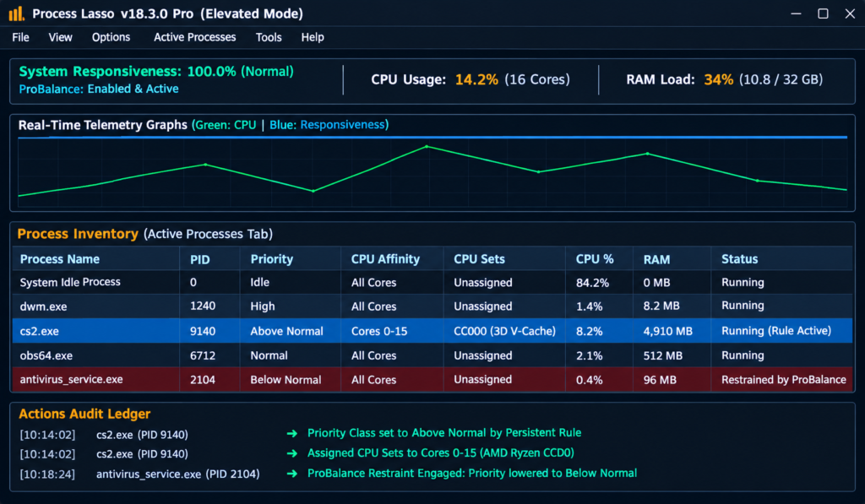
Task: Open the Active Processes menu
Action: (x=195, y=37)
